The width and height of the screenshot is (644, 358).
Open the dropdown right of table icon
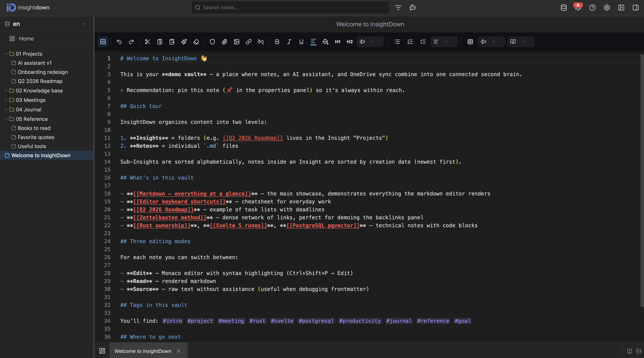point(491,42)
